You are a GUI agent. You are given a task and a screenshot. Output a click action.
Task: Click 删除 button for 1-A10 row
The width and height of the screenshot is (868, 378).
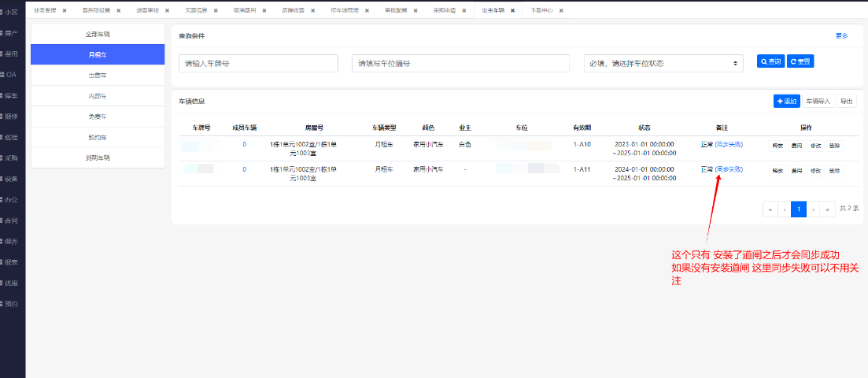[834, 146]
